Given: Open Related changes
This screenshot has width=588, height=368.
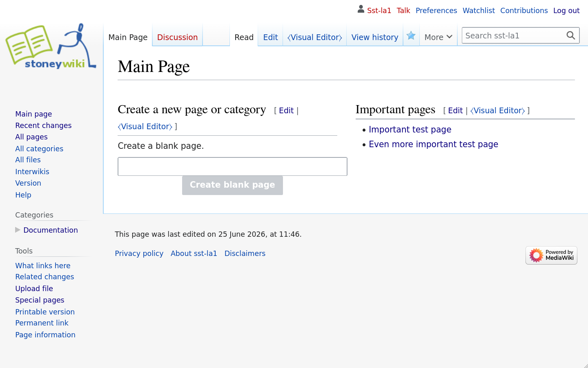Looking at the screenshot, I should 45,277.
